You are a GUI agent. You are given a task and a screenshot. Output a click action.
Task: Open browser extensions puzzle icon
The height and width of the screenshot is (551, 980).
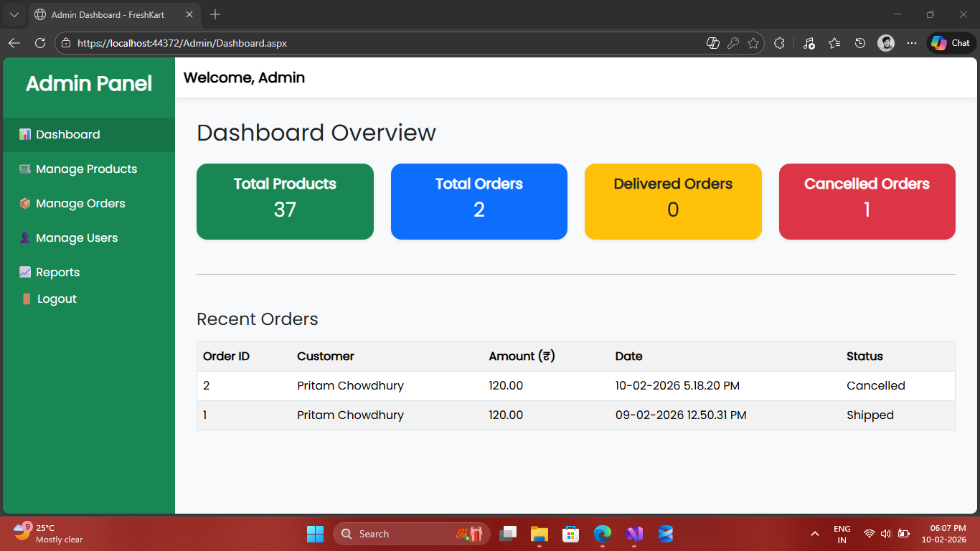780,43
